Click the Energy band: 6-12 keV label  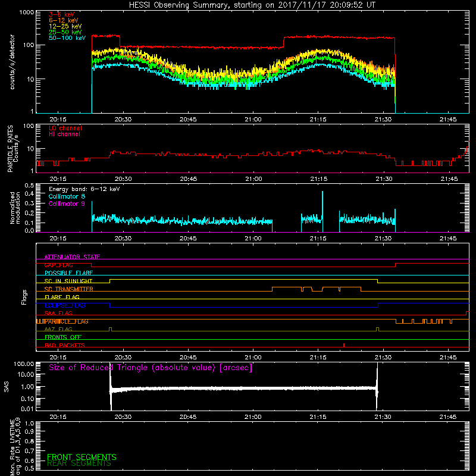[x=84, y=189]
